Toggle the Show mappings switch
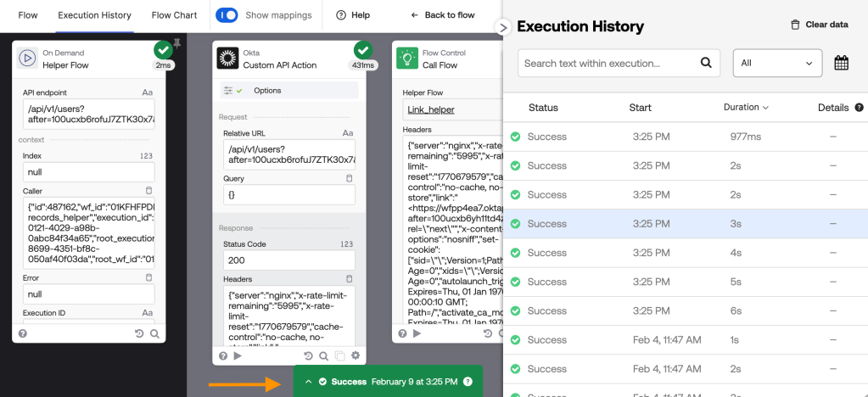The height and width of the screenshot is (397, 868). [227, 15]
